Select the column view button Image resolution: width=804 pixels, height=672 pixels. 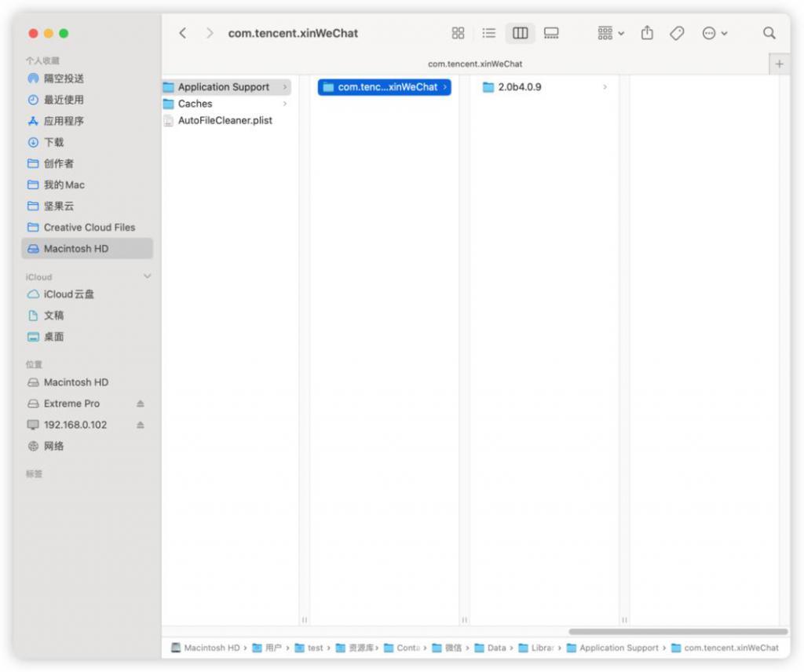click(520, 33)
